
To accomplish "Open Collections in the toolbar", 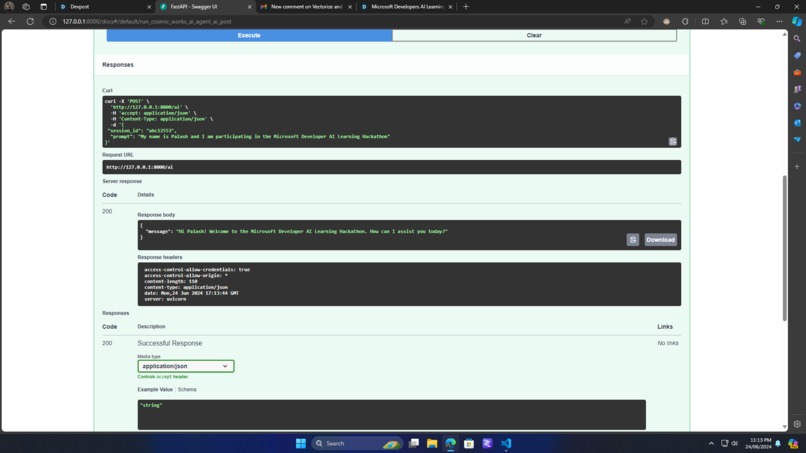I will pyautogui.click(x=742, y=22).
